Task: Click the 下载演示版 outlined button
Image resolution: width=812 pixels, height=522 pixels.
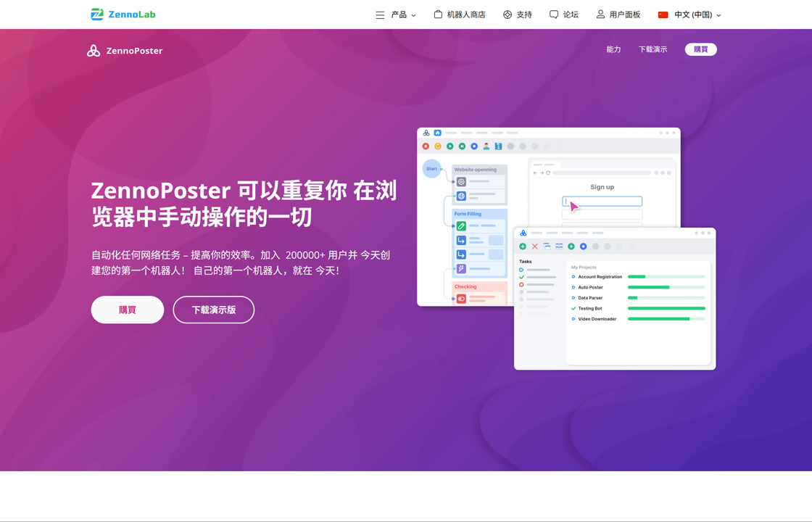Action: [214, 310]
